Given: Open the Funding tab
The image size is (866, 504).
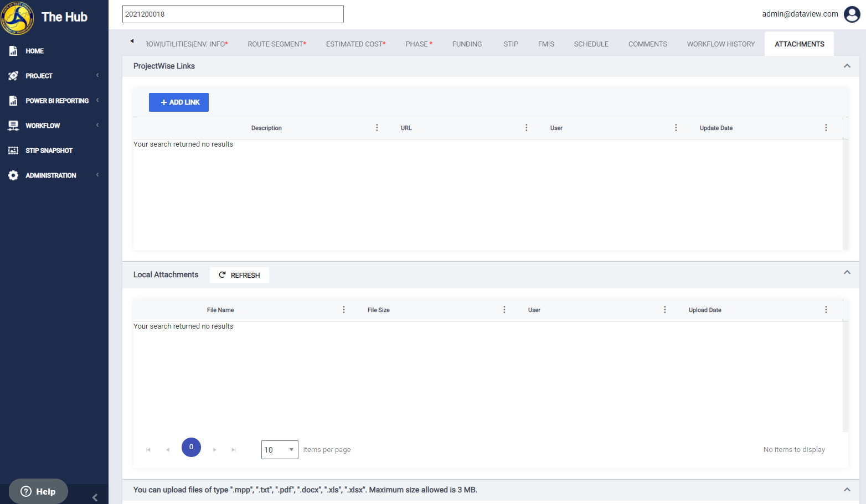Looking at the screenshot, I should point(467,44).
